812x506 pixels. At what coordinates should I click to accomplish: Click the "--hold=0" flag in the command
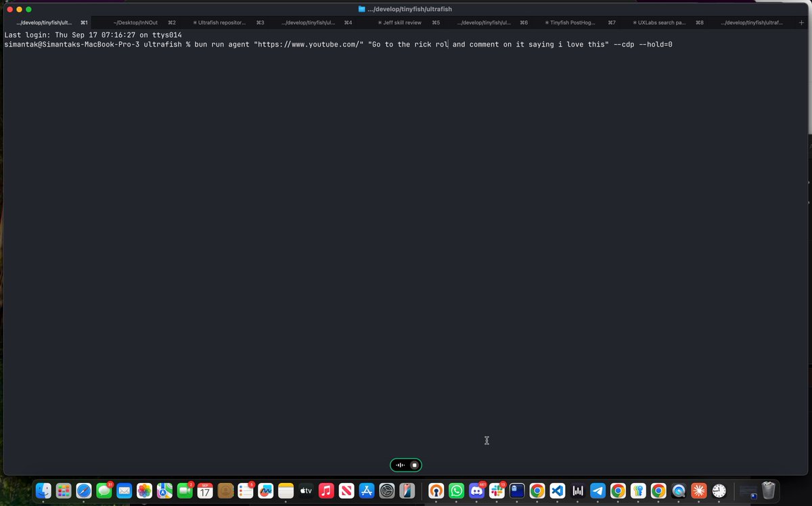pyautogui.click(x=655, y=45)
